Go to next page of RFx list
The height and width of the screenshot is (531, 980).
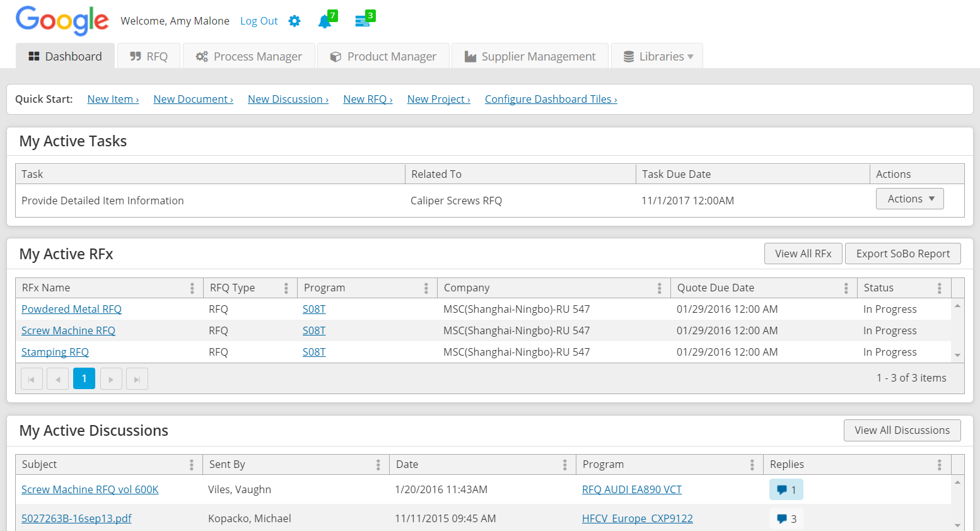(x=111, y=379)
